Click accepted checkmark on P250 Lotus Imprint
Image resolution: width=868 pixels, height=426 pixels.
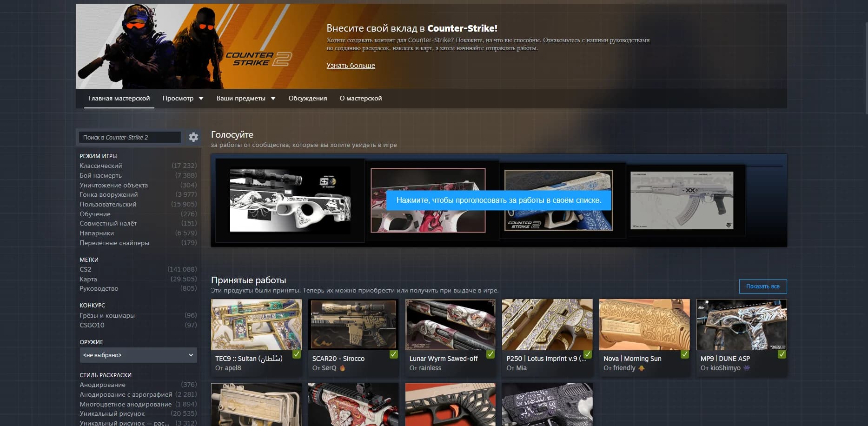[588, 354]
